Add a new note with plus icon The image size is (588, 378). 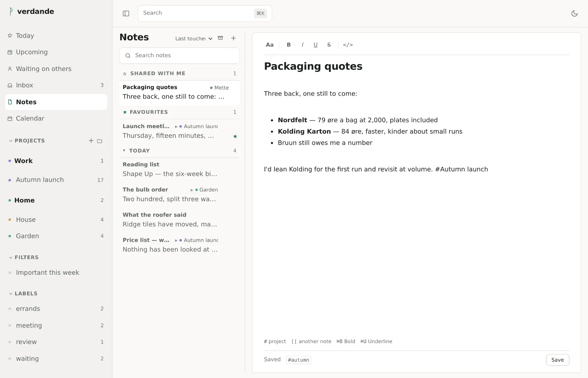[233, 38]
